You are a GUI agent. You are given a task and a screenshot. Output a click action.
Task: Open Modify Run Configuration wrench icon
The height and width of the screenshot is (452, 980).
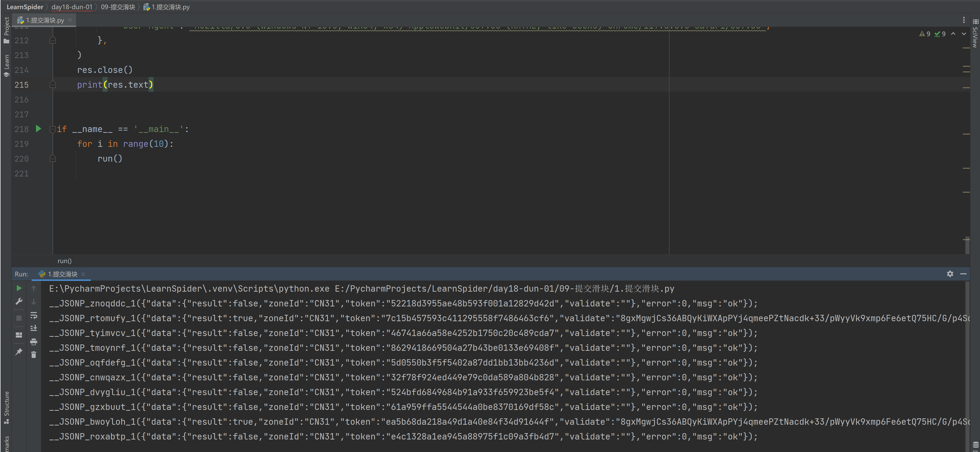19,301
